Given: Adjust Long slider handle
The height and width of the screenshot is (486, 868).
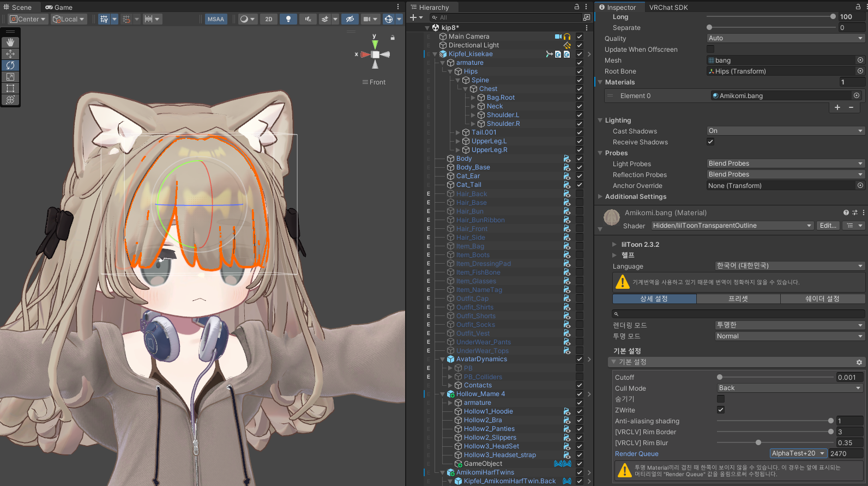Looking at the screenshot, I should [x=833, y=17].
